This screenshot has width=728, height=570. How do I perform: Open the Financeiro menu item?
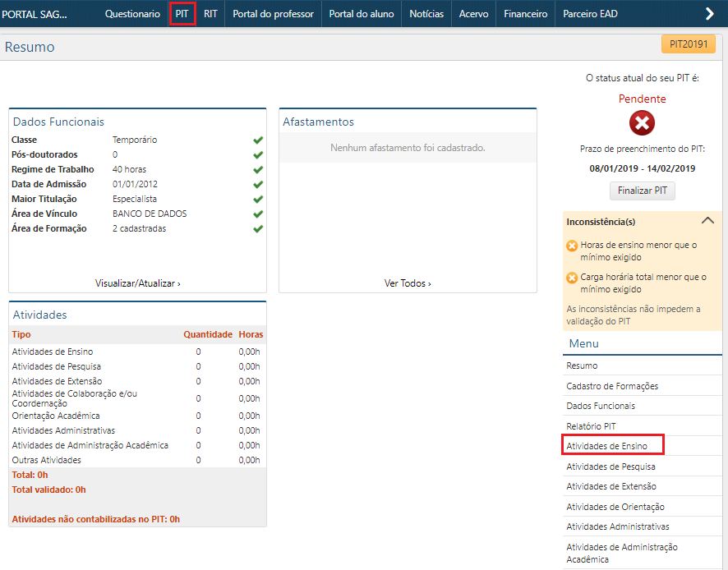525,13
